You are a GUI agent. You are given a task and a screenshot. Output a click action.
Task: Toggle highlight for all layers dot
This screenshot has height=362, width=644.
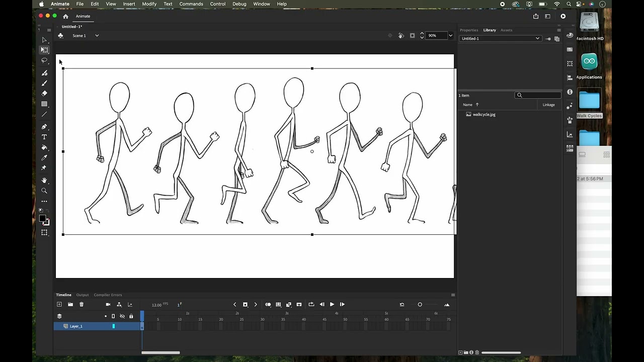[x=106, y=316]
